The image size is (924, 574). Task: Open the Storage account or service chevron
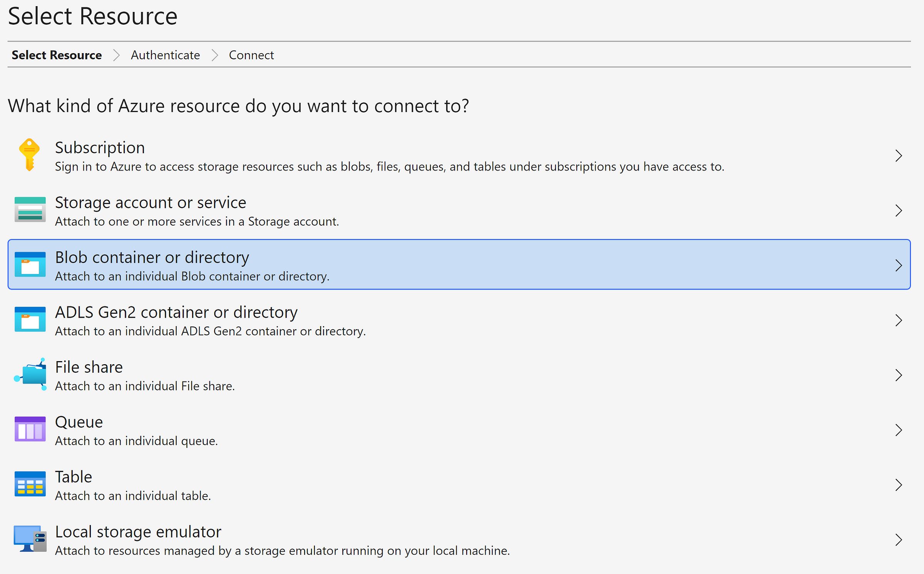pyautogui.click(x=899, y=211)
